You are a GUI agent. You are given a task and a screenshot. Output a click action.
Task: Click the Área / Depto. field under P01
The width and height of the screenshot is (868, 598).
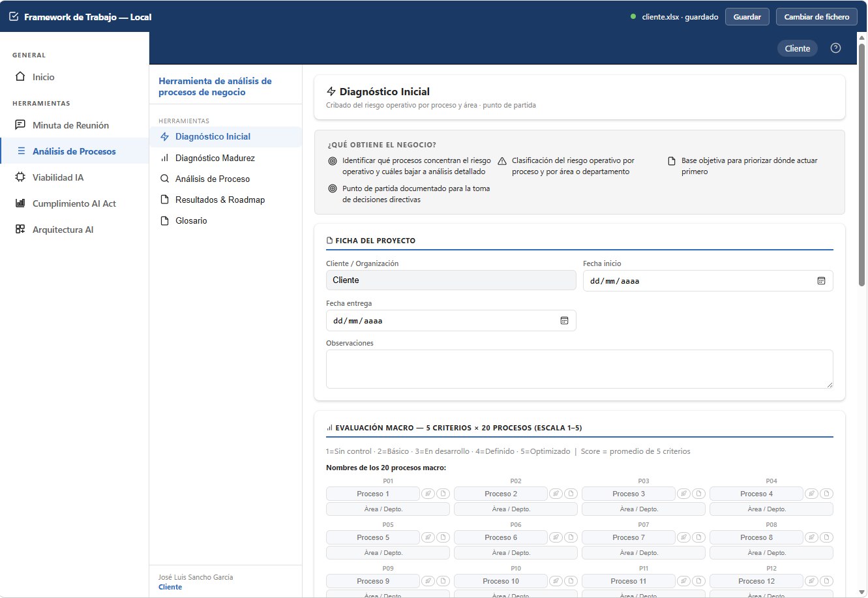click(388, 509)
